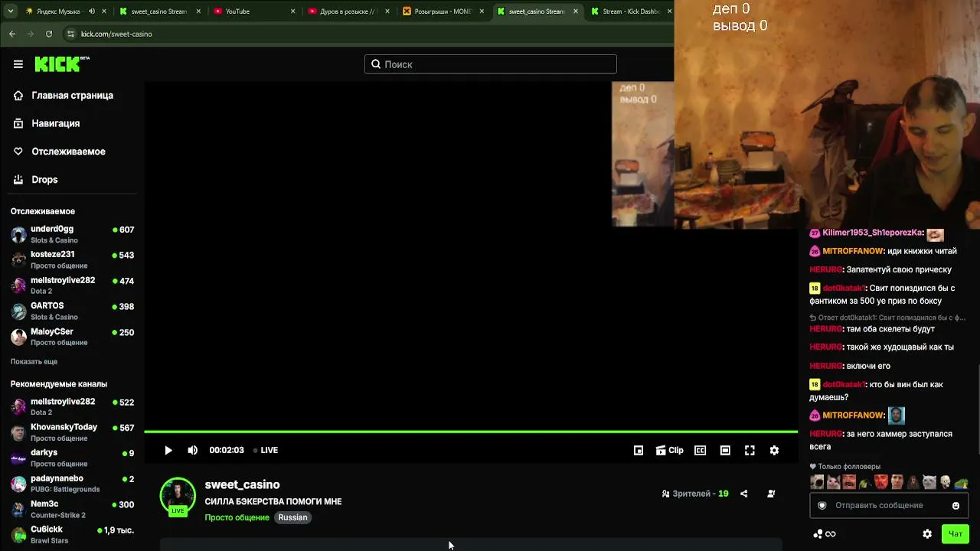Click the browser back arrow
Image resolution: width=980 pixels, height=551 pixels.
pyautogui.click(x=12, y=34)
